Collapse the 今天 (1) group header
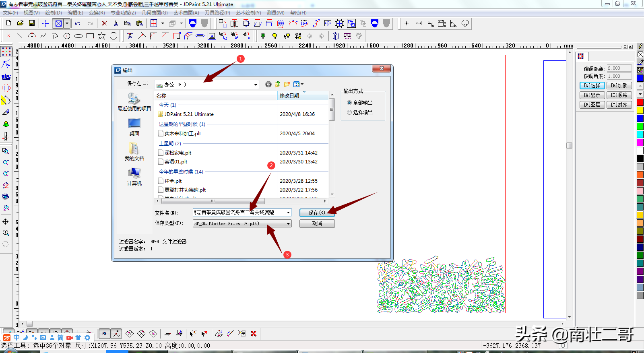 tap(167, 105)
